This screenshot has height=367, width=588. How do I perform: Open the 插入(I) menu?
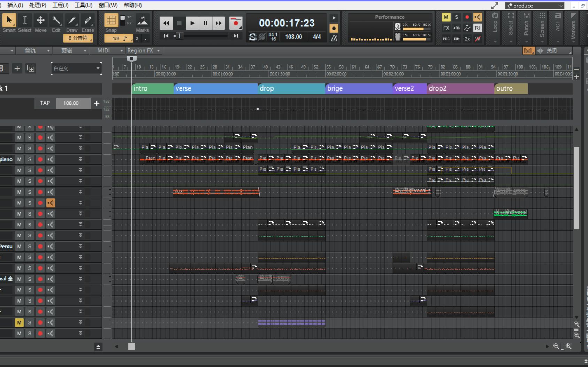pyautogui.click(x=15, y=5)
